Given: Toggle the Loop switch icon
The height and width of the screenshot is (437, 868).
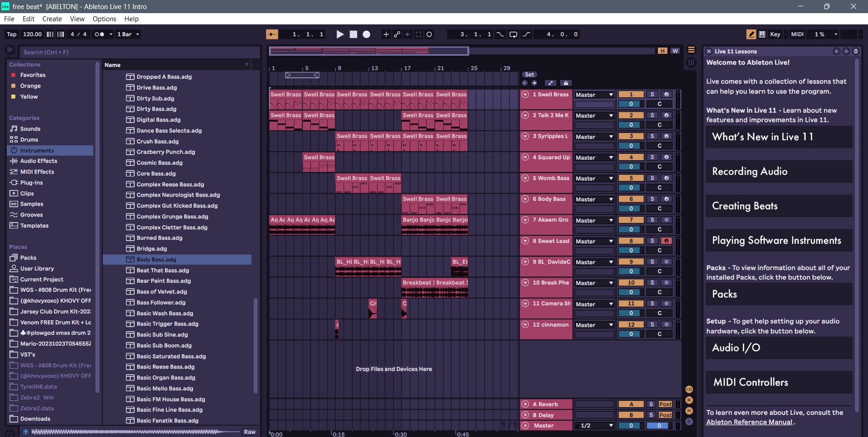Looking at the screenshot, I should (x=514, y=34).
